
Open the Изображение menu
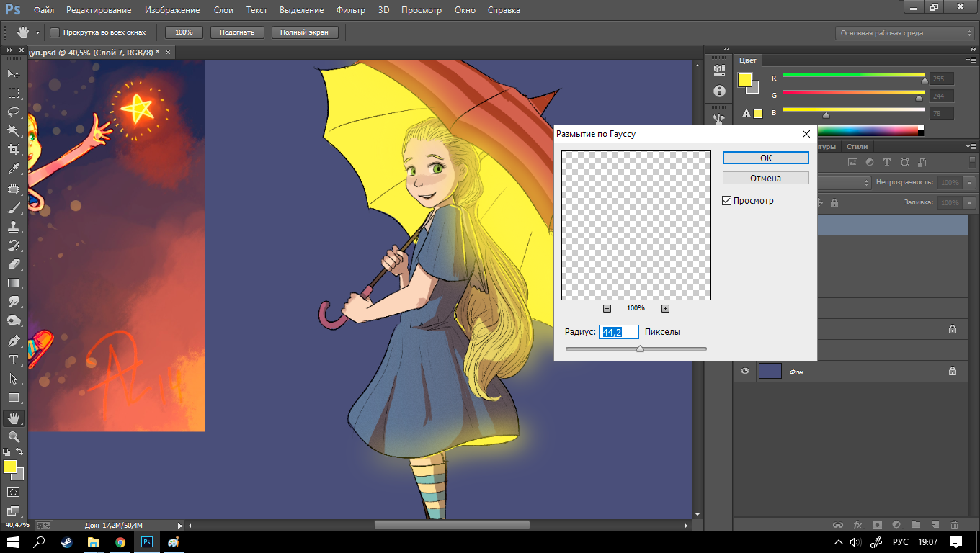tap(172, 10)
